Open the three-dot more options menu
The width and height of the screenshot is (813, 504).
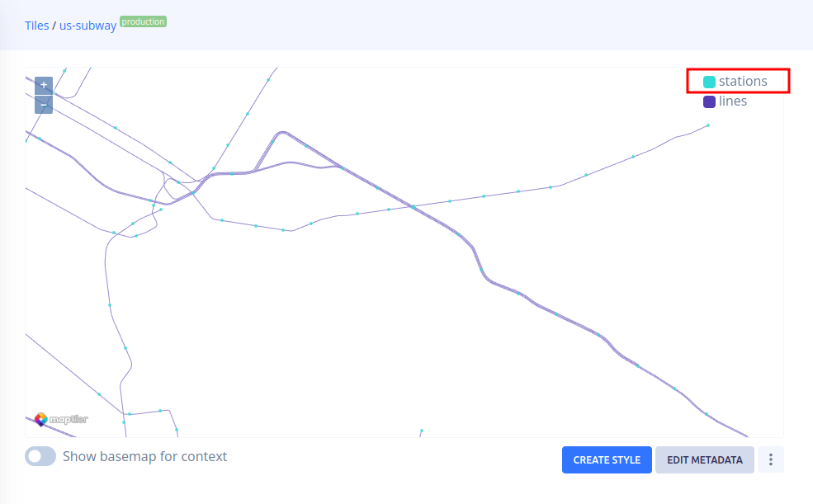(x=770, y=459)
